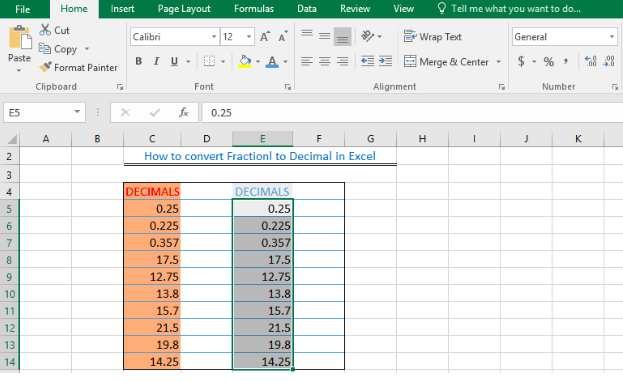Apply accounting dollar format
Image resolution: width=623 pixels, height=382 pixels.
pos(521,61)
